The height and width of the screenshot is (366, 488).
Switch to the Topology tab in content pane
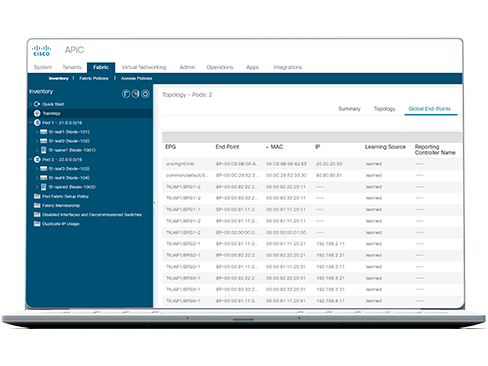(x=385, y=109)
